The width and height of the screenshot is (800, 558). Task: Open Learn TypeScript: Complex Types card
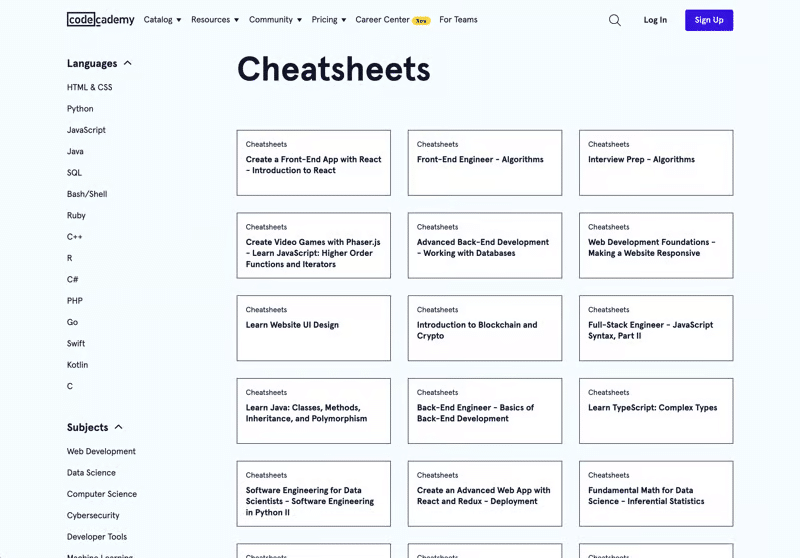point(656,411)
